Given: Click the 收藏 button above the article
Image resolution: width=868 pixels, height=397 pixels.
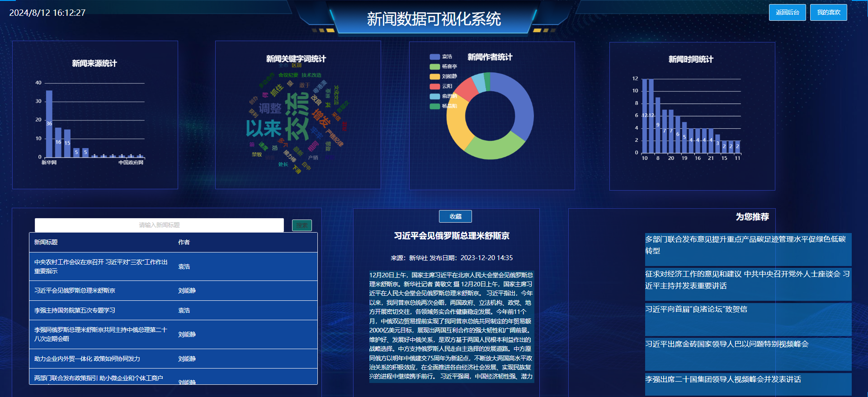Looking at the screenshot, I should (455, 216).
